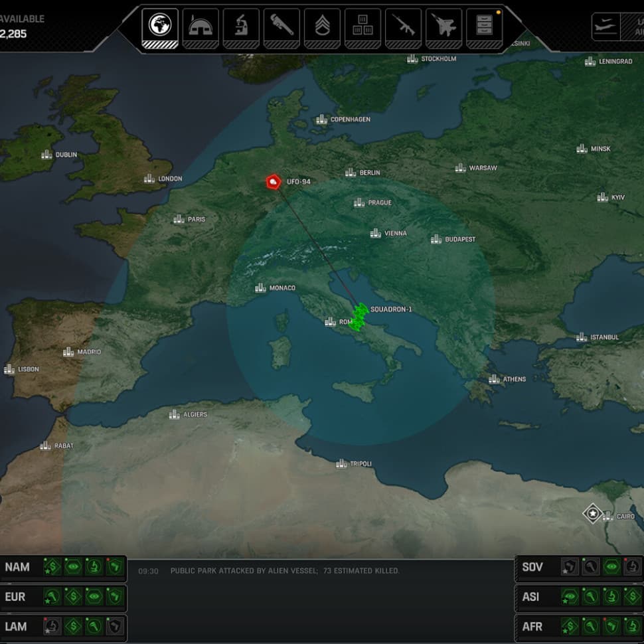
Task: Toggle EUR region eye detection icon
Action: (x=94, y=597)
